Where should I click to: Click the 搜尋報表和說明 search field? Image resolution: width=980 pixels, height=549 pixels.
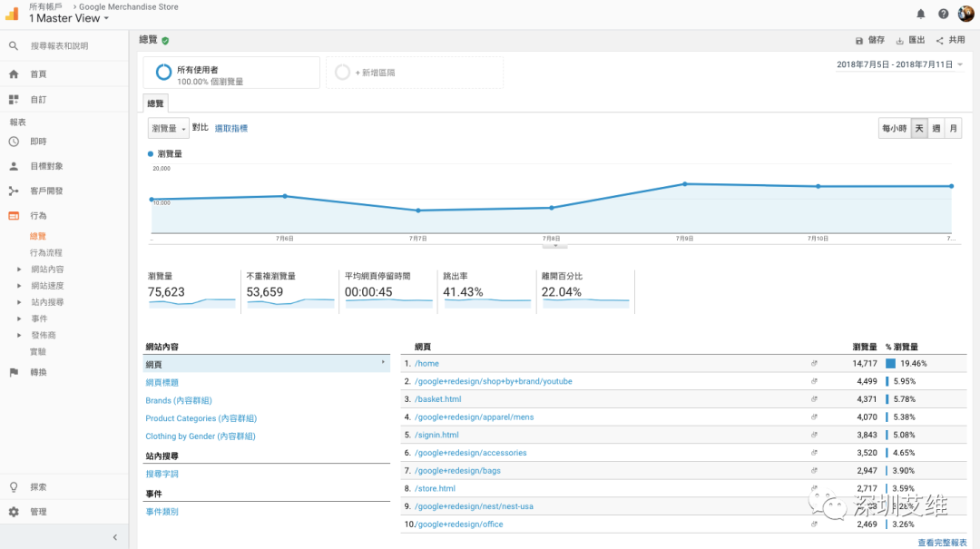[x=59, y=45]
